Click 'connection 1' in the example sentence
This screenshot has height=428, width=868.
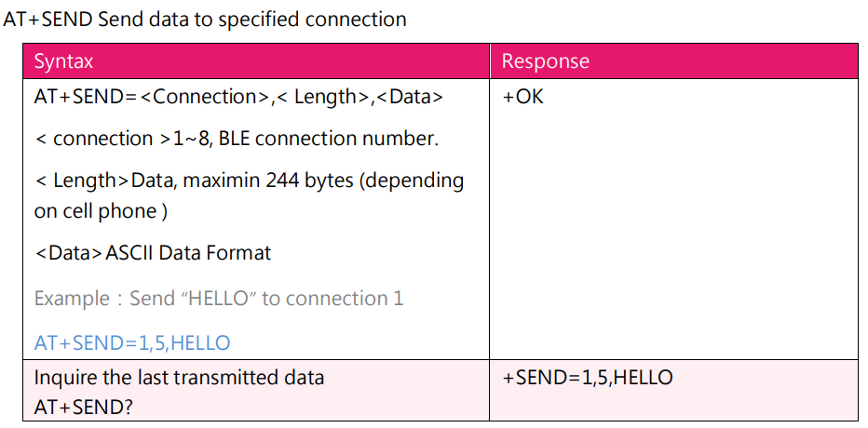pyautogui.click(x=345, y=299)
